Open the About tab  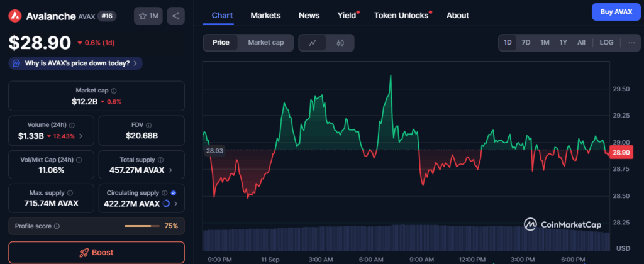[x=458, y=16]
